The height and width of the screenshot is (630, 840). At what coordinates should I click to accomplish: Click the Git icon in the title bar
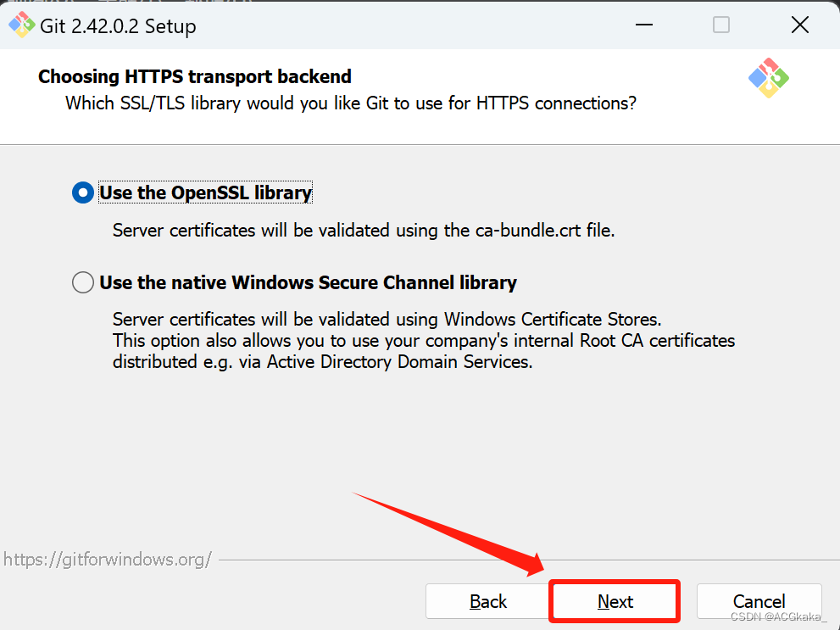pyautogui.click(x=21, y=25)
